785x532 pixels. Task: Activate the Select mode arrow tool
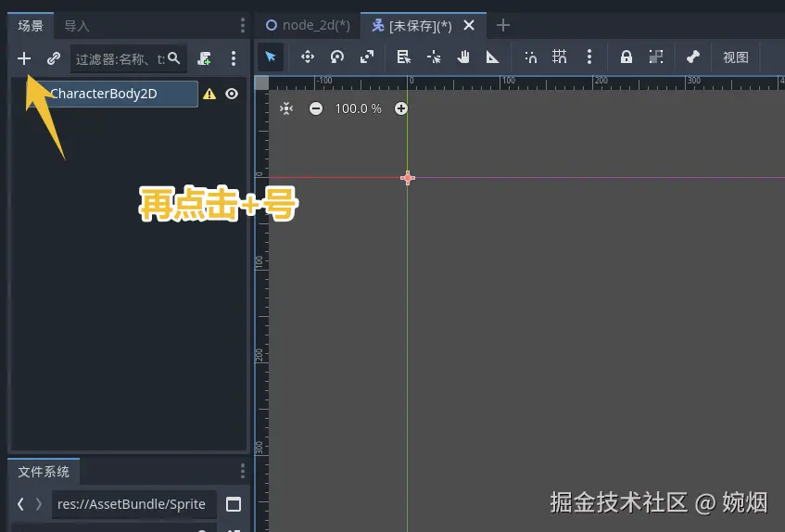(x=271, y=57)
